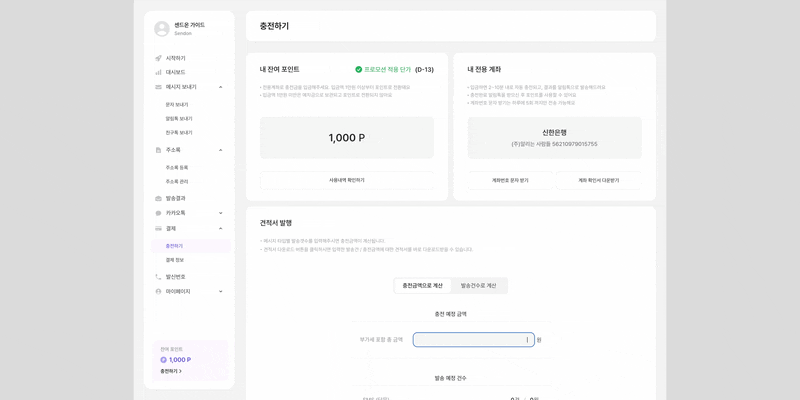
Task: Collapse the 메시지 보내기 menu section
Action: point(221,87)
